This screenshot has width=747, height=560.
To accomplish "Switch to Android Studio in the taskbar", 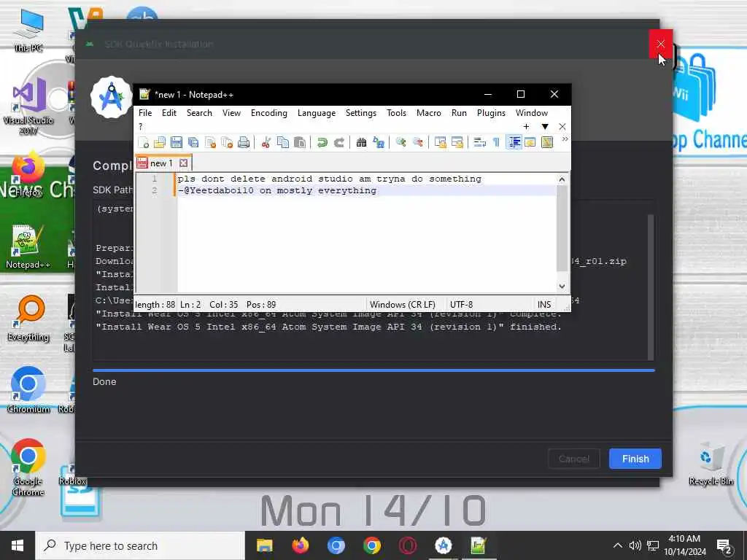I will 444,545.
